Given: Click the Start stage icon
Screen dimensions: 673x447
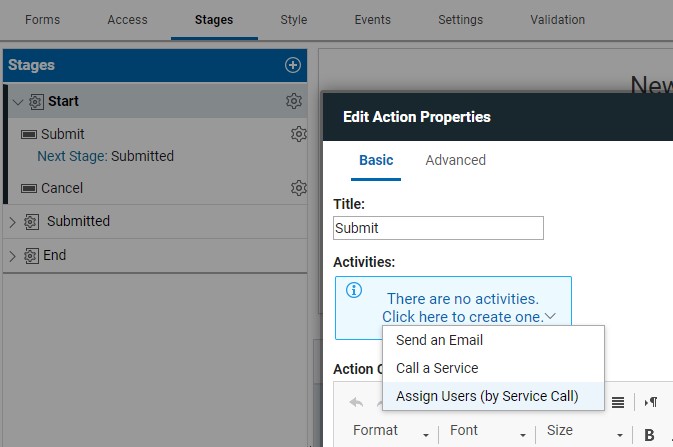Looking at the screenshot, I should click(36, 102).
